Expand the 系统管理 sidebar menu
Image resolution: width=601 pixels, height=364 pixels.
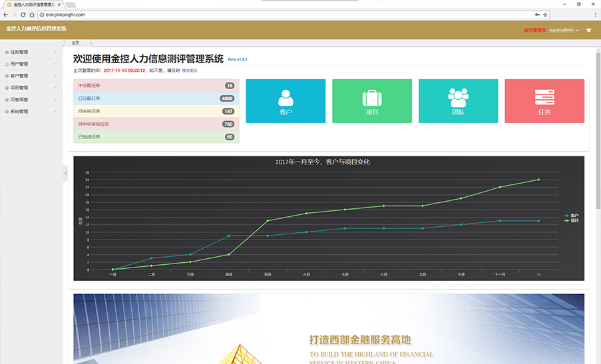[x=31, y=111]
